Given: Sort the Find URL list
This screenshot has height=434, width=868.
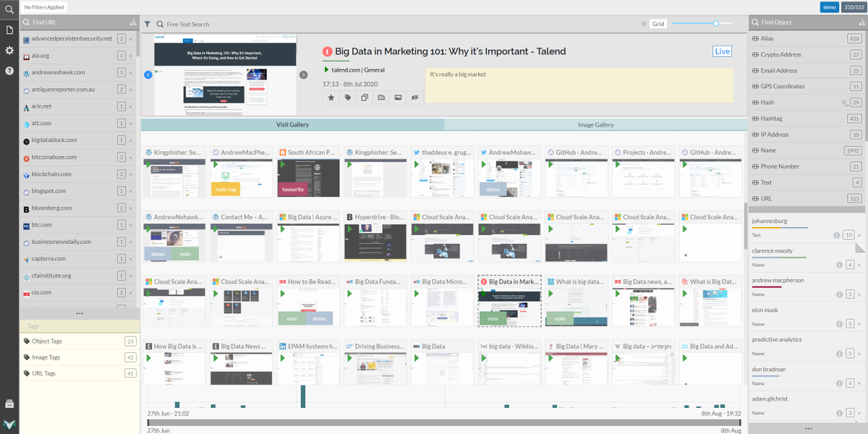Looking at the screenshot, I should tap(132, 22).
